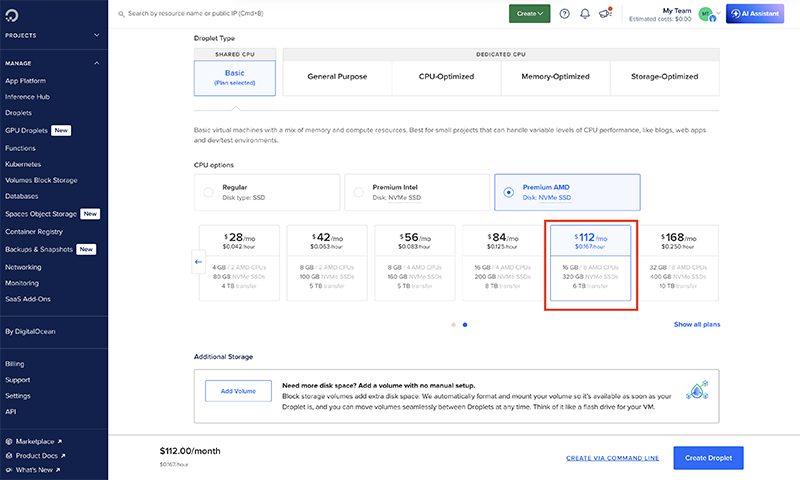Open Kubernetes in the sidebar
This screenshot has height=480, width=800.
[x=24, y=163]
